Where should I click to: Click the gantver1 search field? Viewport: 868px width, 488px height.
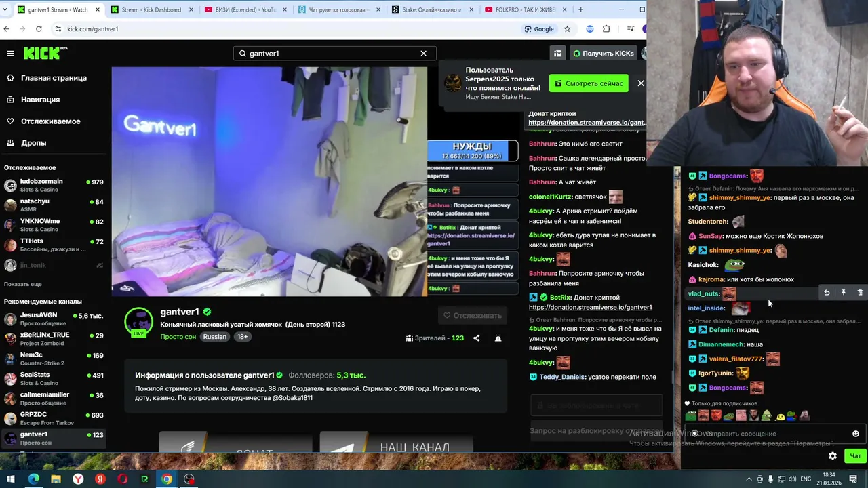[x=335, y=53]
